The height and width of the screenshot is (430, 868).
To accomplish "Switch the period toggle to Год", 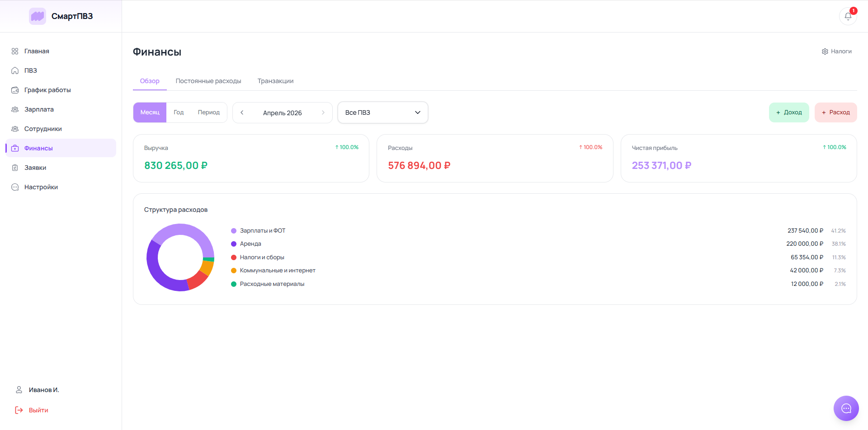I will 179,112.
